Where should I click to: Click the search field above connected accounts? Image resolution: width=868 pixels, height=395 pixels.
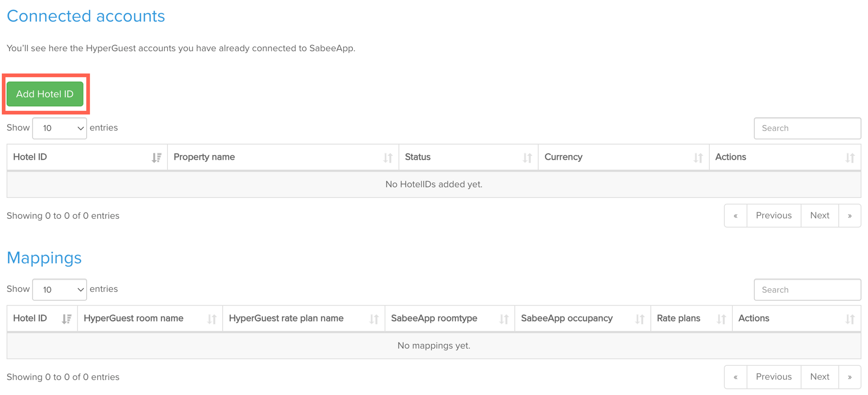tap(807, 128)
